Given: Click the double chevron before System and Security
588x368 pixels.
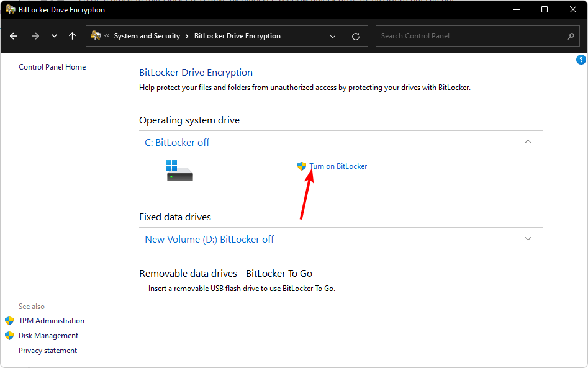Looking at the screenshot, I should 107,36.
